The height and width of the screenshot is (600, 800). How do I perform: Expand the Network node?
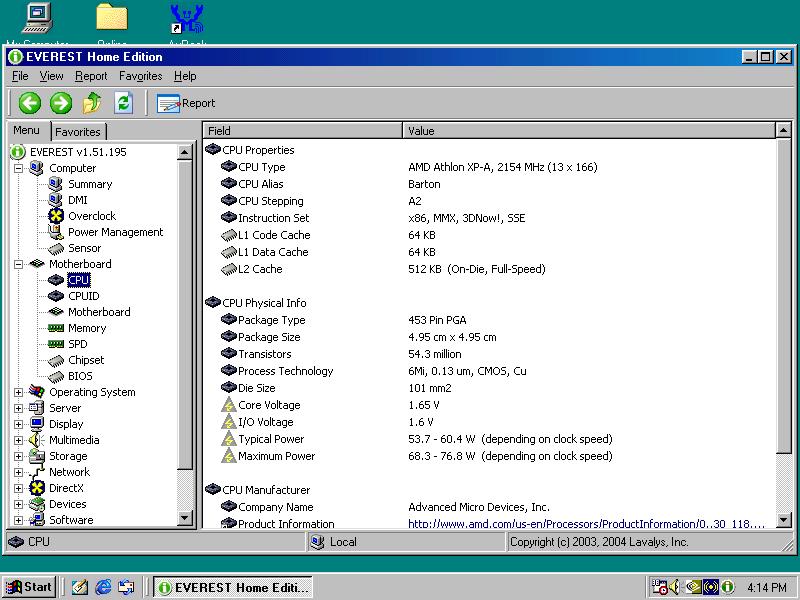click(x=18, y=472)
